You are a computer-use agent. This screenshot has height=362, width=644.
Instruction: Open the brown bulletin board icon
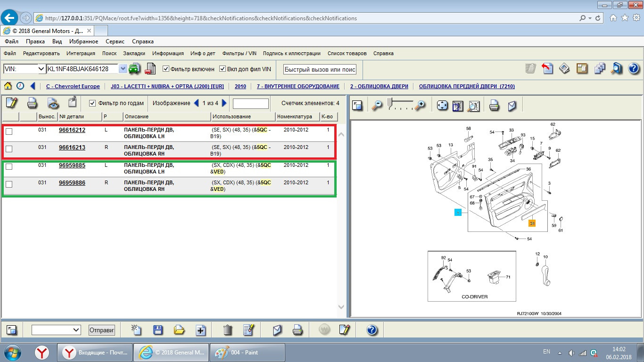tap(582, 69)
